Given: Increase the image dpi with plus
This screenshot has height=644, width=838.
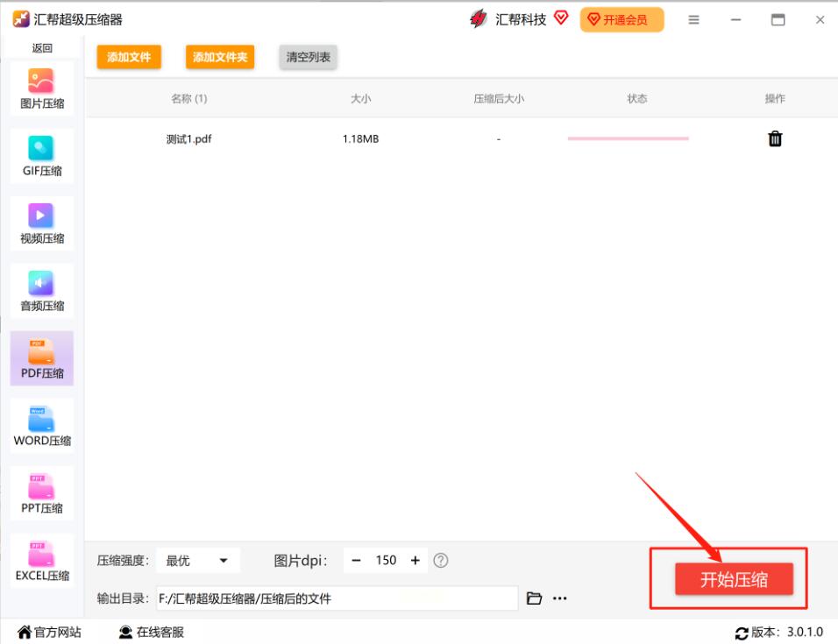Looking at the screenshot, I should pos(415,560).
